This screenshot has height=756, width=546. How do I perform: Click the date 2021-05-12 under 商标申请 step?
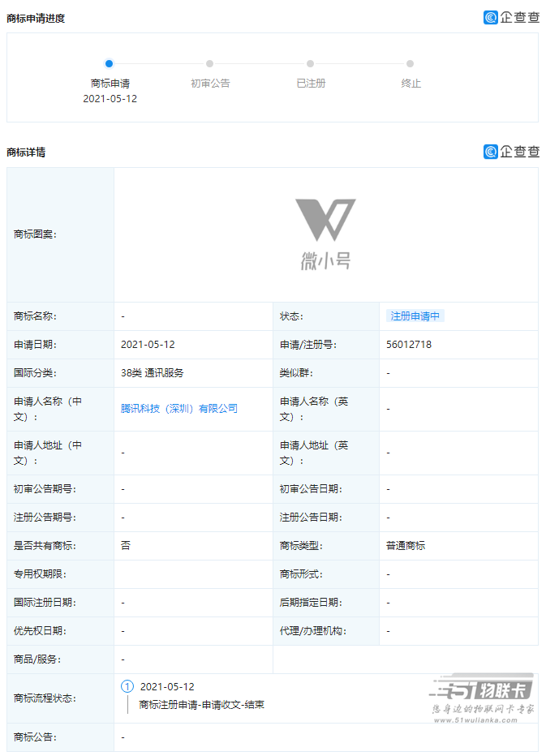110,99
